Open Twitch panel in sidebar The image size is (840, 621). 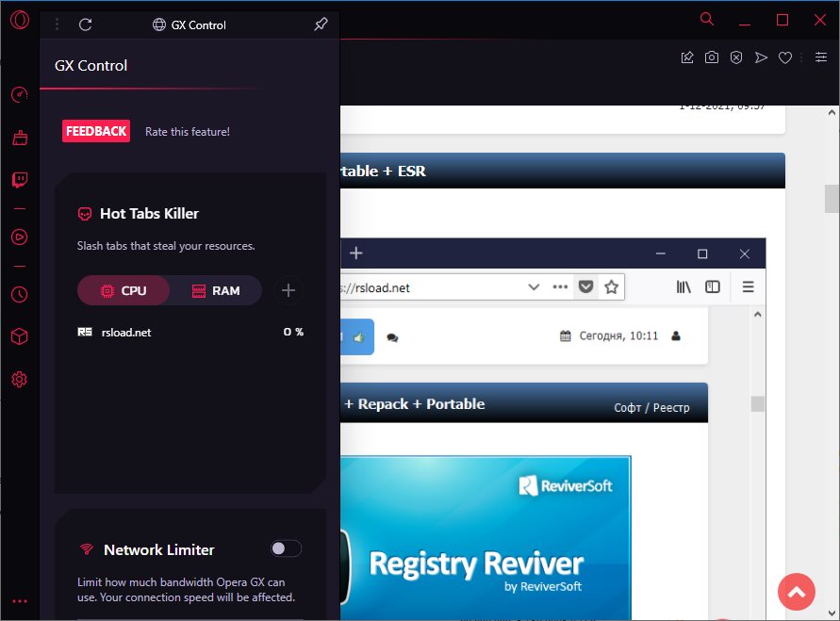(x=20, y=180)
